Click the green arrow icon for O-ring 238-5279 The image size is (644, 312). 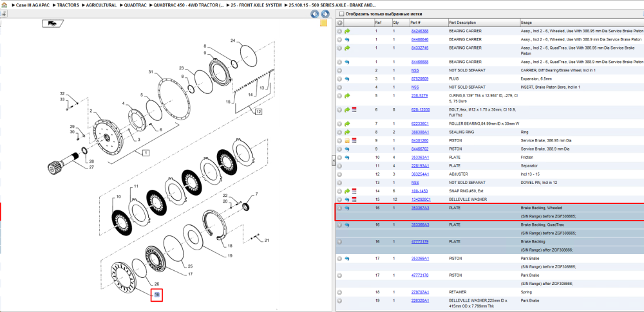coord(347,96)
